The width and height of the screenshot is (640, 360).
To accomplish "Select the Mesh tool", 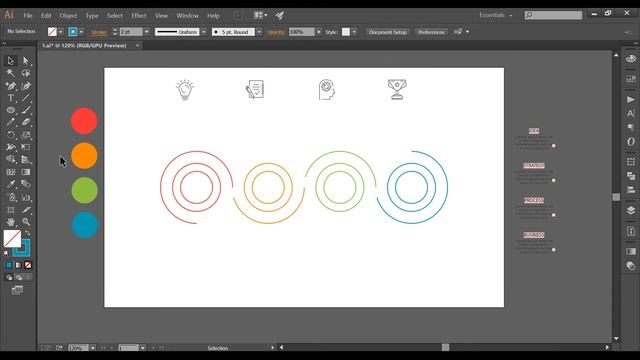I will (x=11, y=172).
